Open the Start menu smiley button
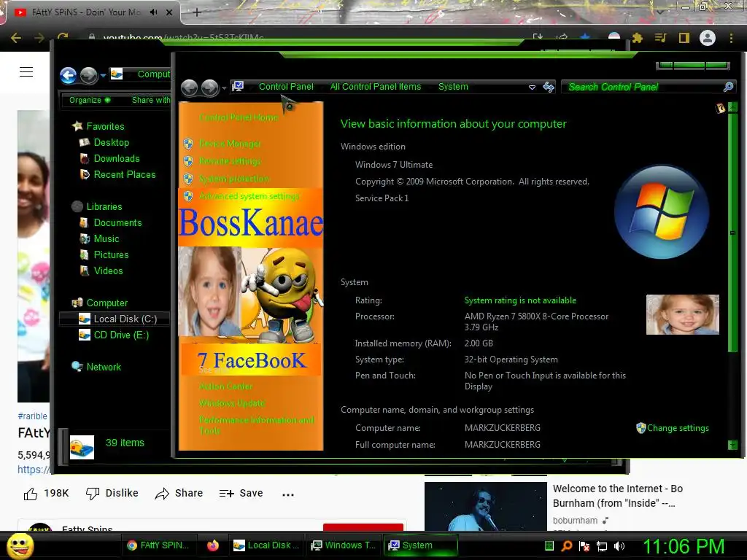This screenshot has width=747, height=560. pos(20,545)
